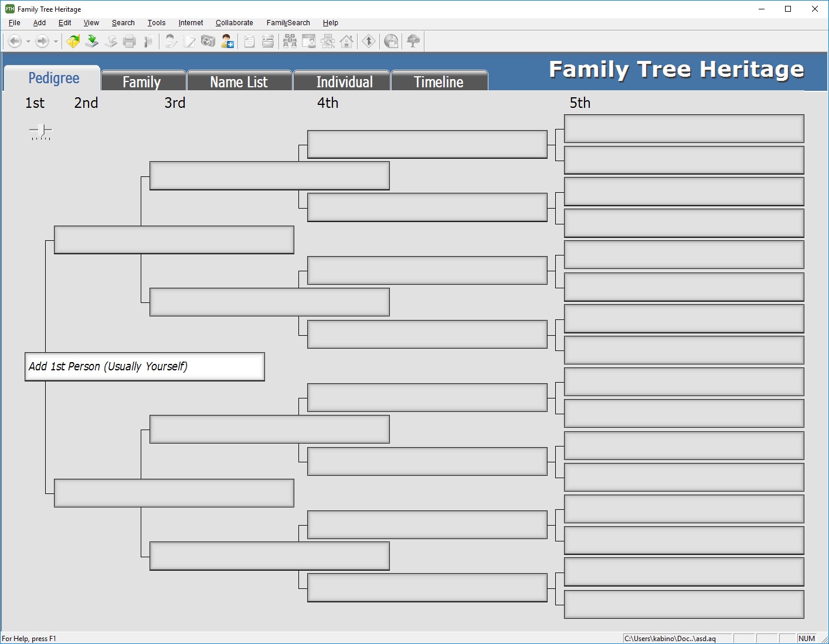Click the open file folder icon
Screen dimensions: 829x644
point(73,41)
